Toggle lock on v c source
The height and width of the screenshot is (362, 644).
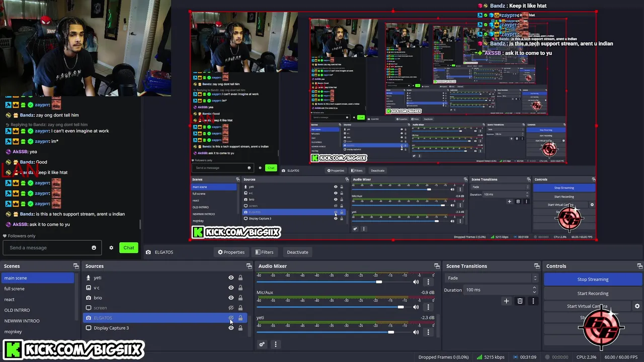pos(240,288)
